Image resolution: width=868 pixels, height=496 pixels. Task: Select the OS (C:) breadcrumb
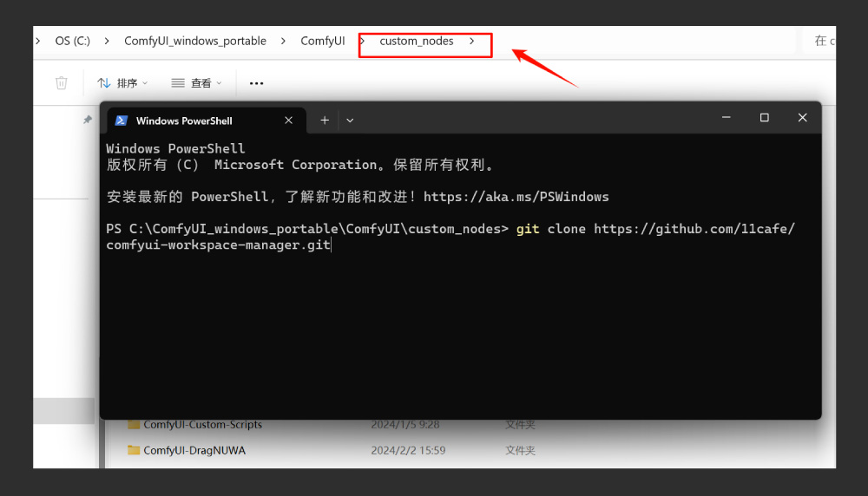click(x=73, y=41)
